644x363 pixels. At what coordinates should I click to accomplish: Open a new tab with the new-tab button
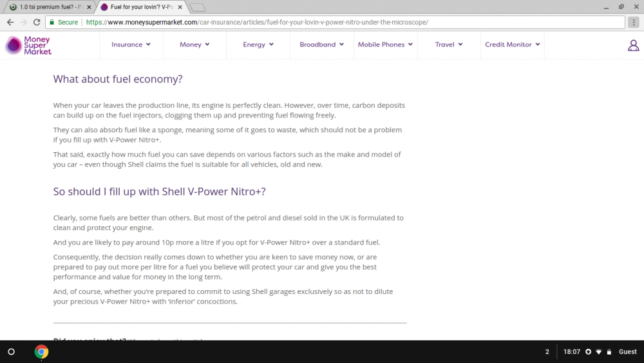click(198, 7)
